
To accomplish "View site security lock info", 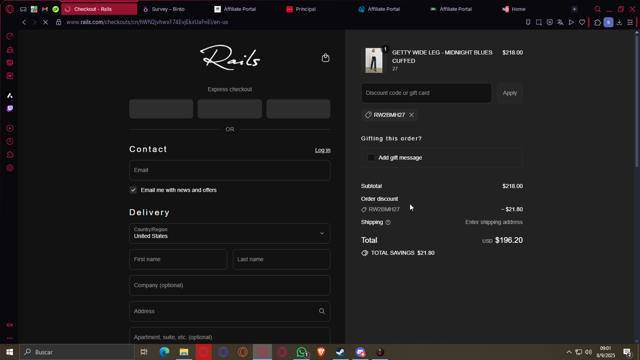I will point(58,22).
